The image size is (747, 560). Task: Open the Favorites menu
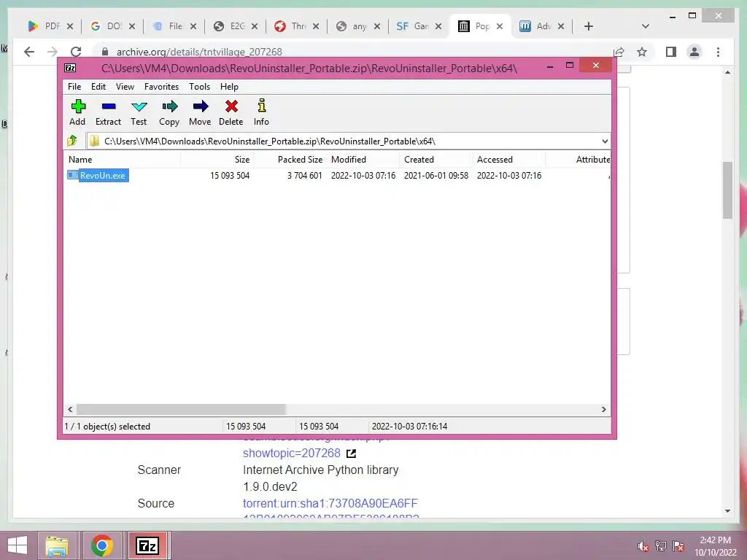161,87
